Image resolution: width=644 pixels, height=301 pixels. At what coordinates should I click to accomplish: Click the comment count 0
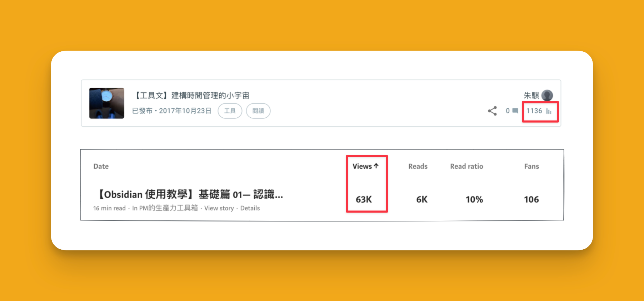click(x=508, y=111)
